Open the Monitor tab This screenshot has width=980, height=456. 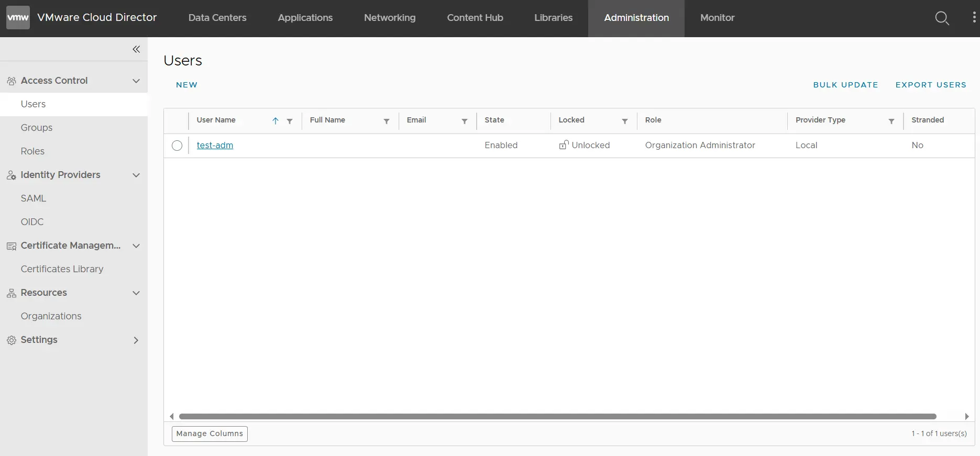coord(718,18)
